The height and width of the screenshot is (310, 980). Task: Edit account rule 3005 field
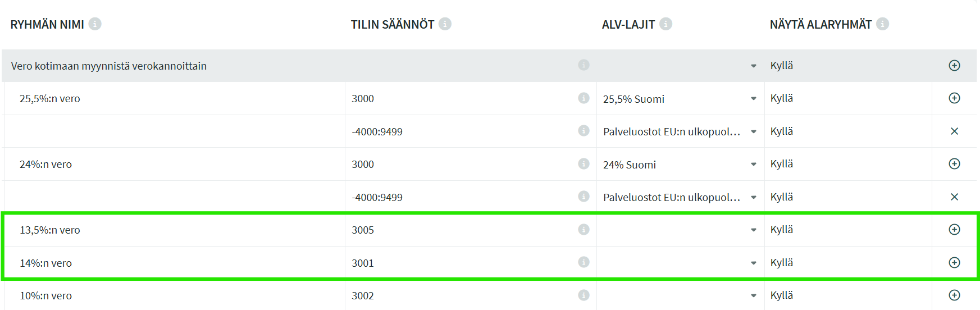(x=461, y=230)
